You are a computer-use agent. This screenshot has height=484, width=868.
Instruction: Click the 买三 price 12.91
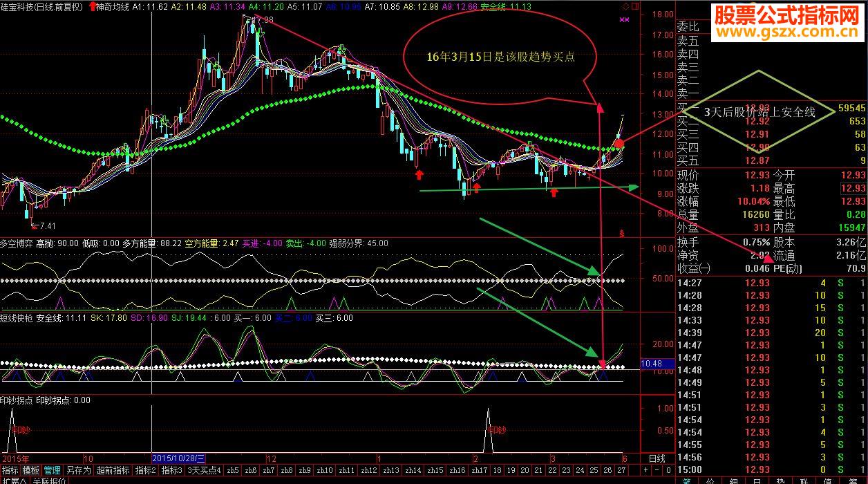click(x=758, y=134)
